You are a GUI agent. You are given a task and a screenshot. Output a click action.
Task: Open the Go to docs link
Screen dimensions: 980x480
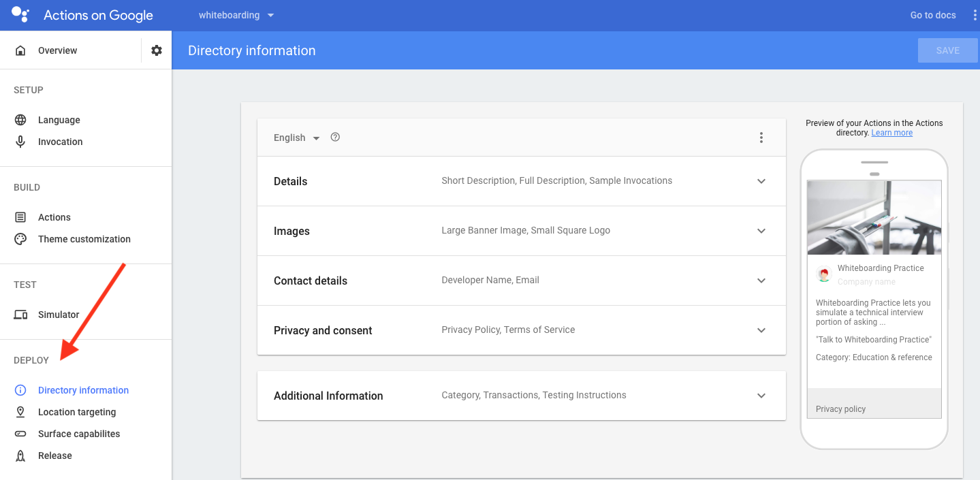coord(933,15)
